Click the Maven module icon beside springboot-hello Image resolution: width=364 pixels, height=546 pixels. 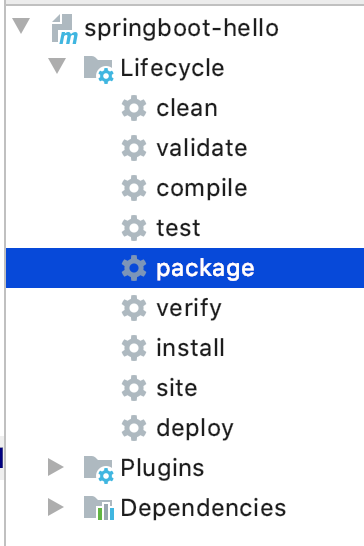click(64, 29)
